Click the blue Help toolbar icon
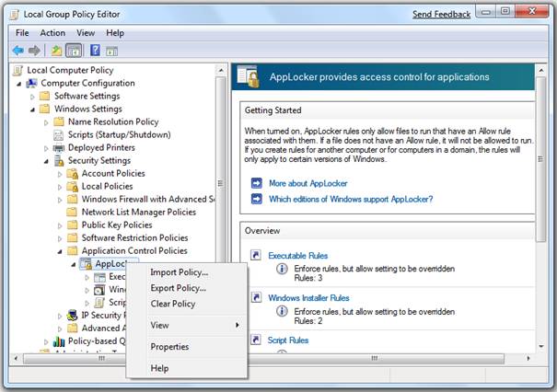 point(95,50)
